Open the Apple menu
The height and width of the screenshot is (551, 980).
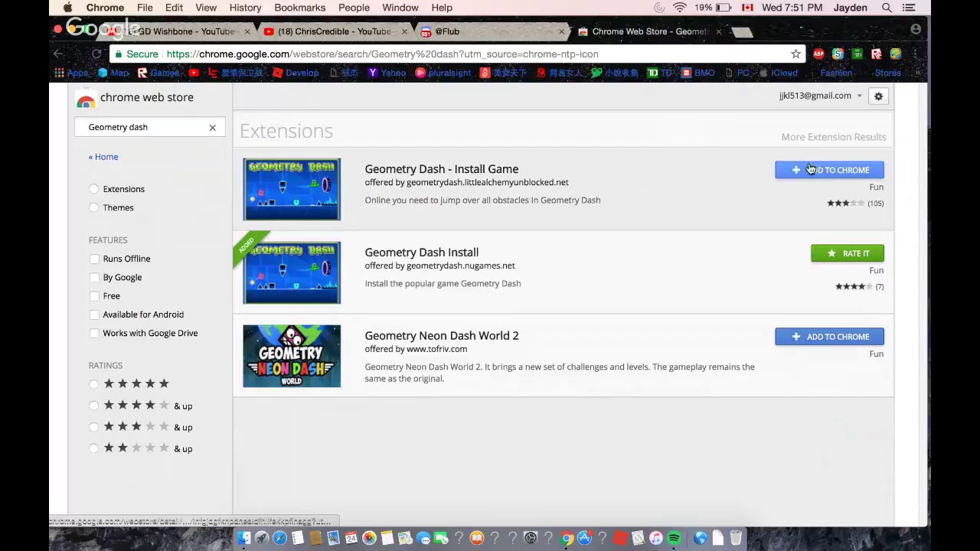click(67, 8)
